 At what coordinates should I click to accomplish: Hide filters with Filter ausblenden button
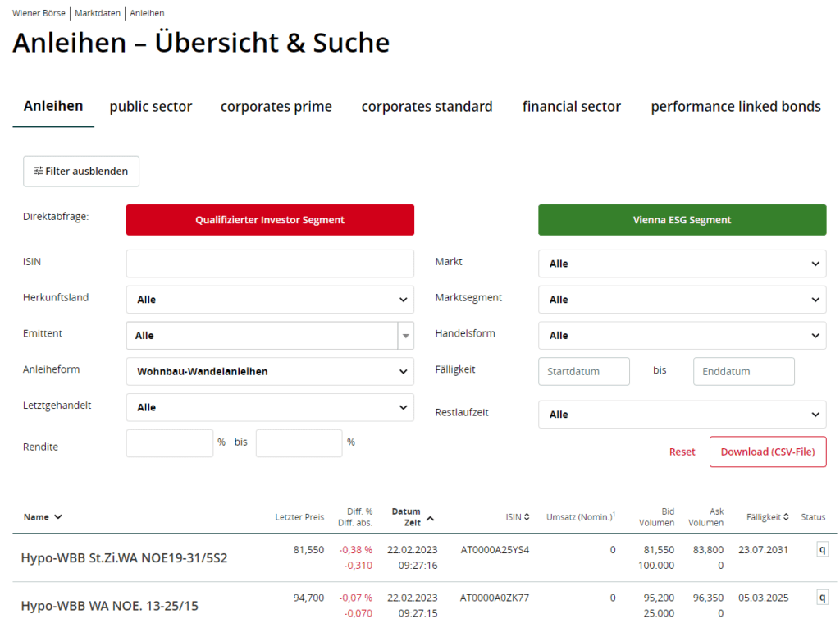(81, 172)
